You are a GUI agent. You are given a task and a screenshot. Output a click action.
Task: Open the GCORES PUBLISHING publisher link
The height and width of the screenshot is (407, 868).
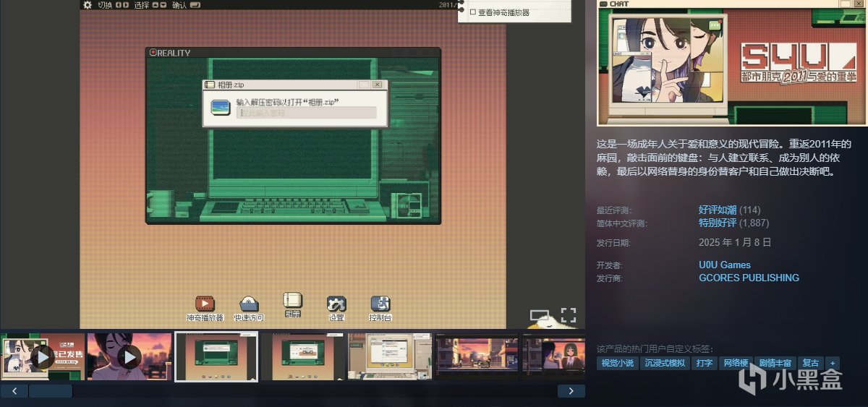tap(749, 278)
